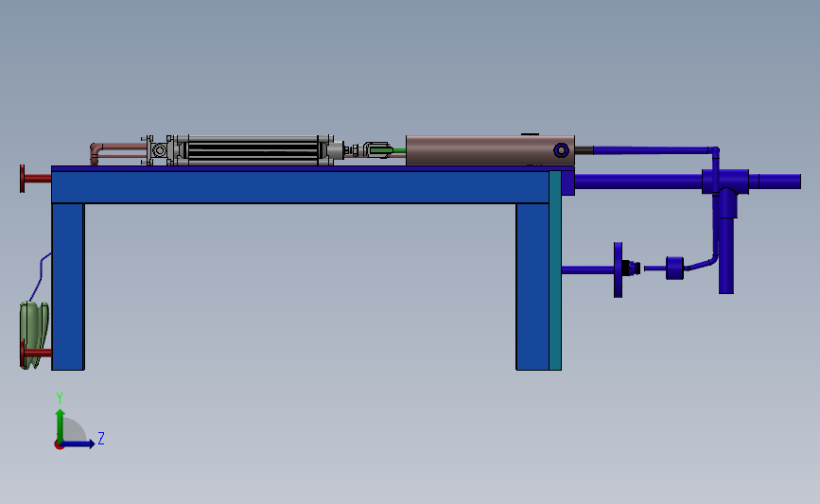The image size is (820, 504).
Task: Select the vertical blue pipe below tee
Action: click(x=726, y=255)
